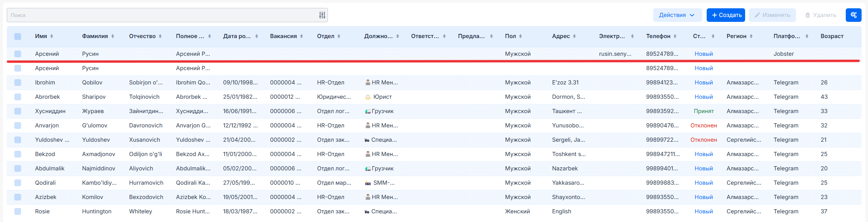Sort by the Регион column arrows
Screen dimensions: 868x222
[751, 36]
